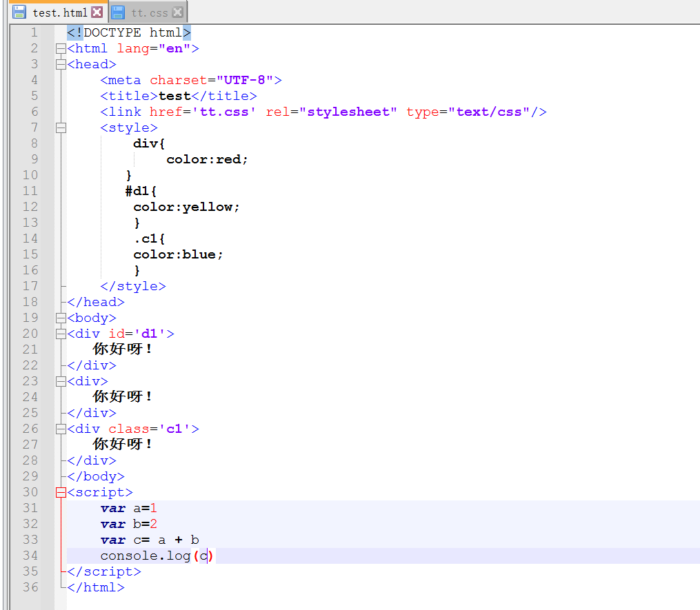Image resolution: width=700 pixels, height=610 pixels.
Task: Click the "stylesheet" rel value
Action: coord(348,112)
